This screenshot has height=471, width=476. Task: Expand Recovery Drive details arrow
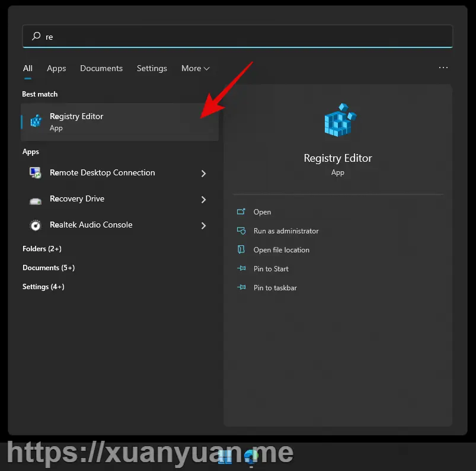[x=203, y=200]
